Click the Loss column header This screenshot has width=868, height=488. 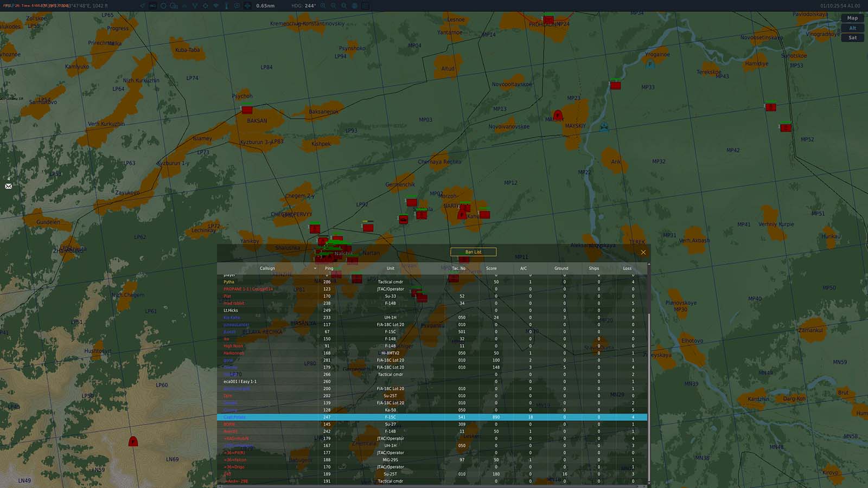(627, 268)
